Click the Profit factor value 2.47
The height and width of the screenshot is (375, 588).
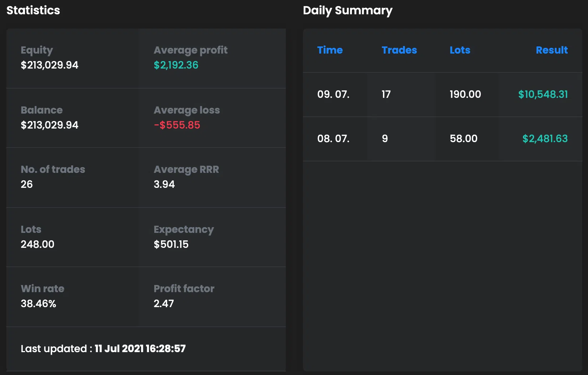click(x=164, y=304)
